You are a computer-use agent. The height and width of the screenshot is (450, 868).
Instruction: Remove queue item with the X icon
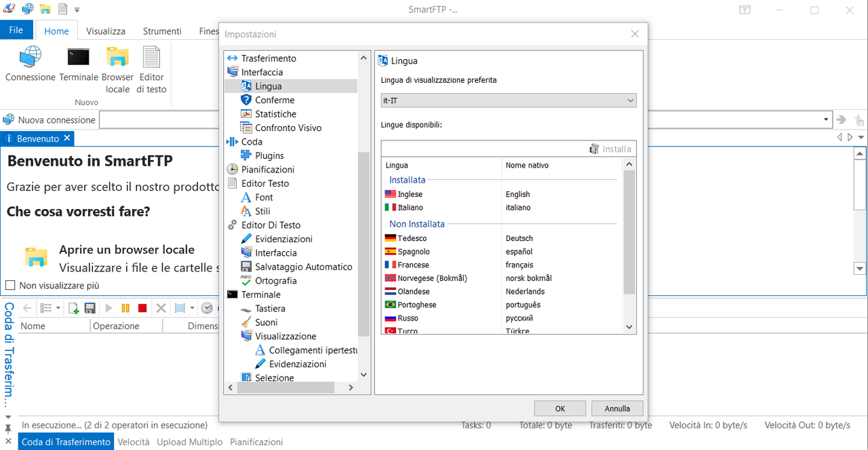(161, 308)
